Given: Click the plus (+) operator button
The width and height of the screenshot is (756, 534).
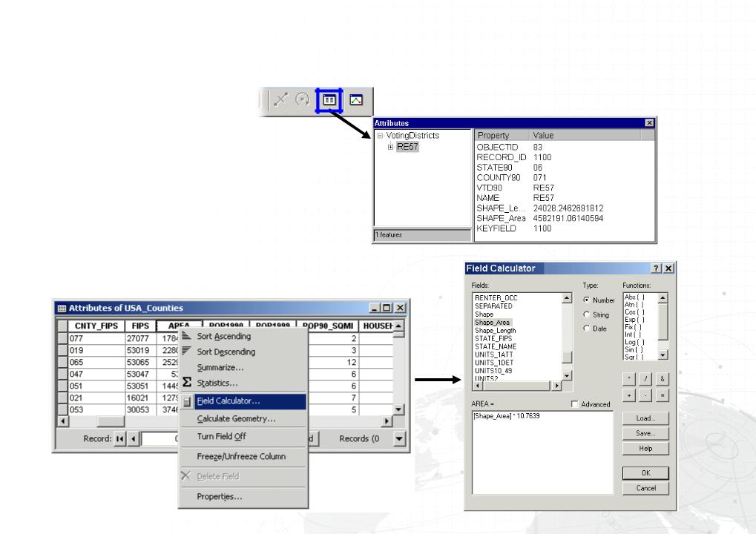Looking at the screenshot, I should (629, 395).
